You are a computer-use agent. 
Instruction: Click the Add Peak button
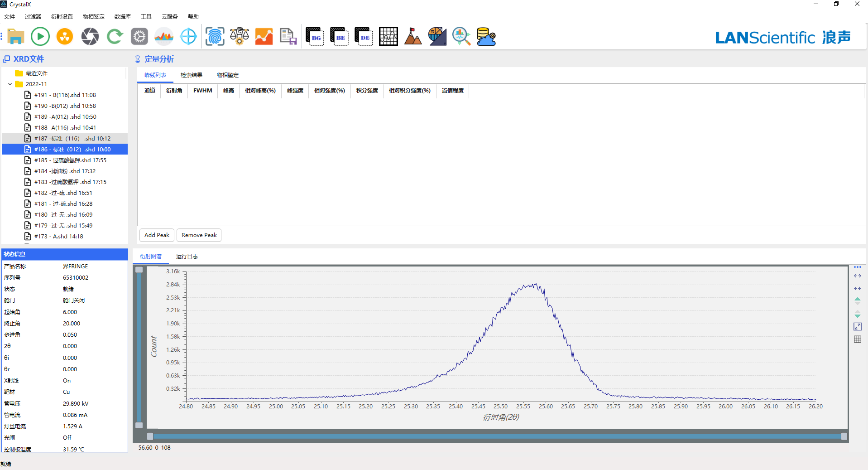tap(157, 235)
